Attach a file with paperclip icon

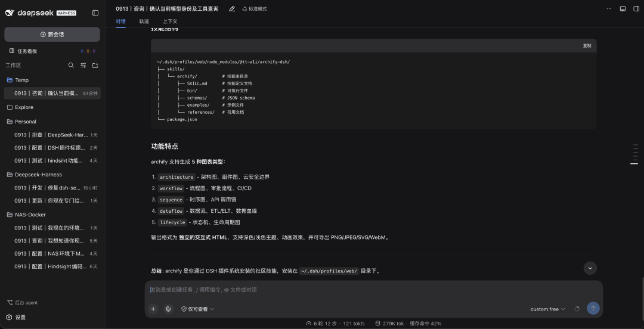168,309
